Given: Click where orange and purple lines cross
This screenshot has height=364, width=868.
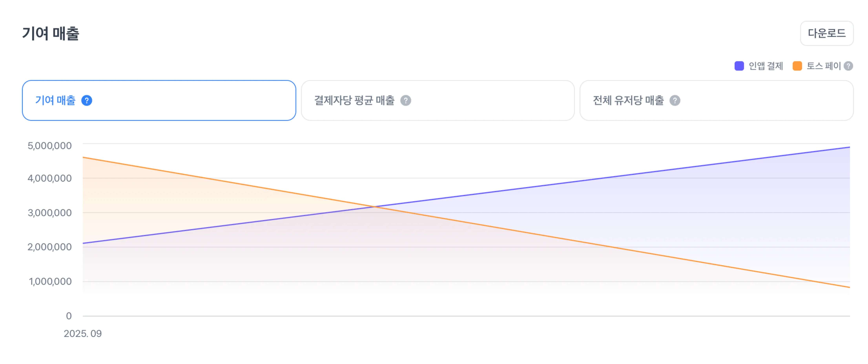Looking at the screenshot, I should [374, 207].
